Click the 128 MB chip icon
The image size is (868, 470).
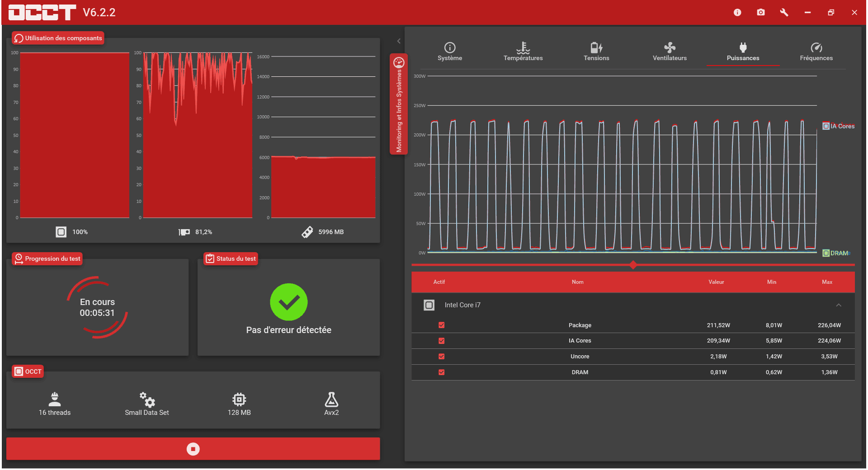click(x=239, y=399)
